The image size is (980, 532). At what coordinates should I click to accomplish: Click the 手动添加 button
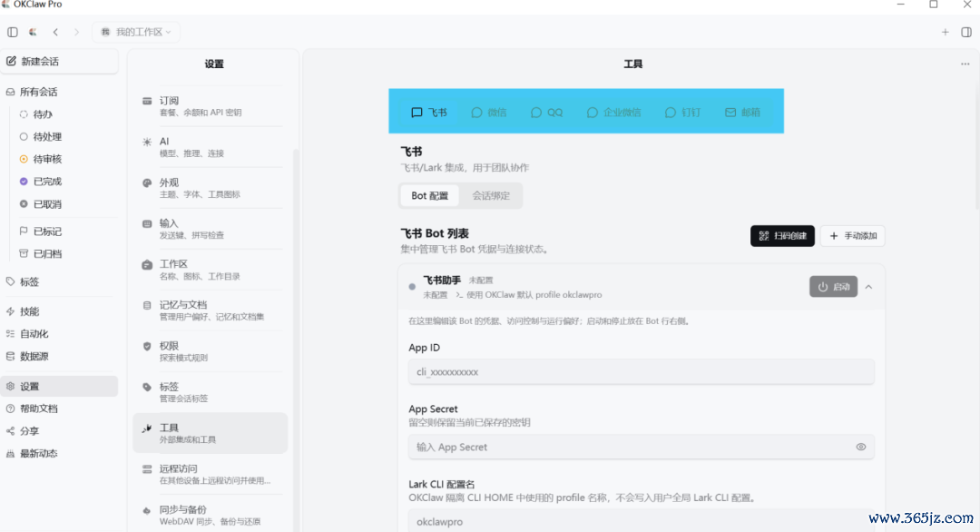(x=852, y=236)
